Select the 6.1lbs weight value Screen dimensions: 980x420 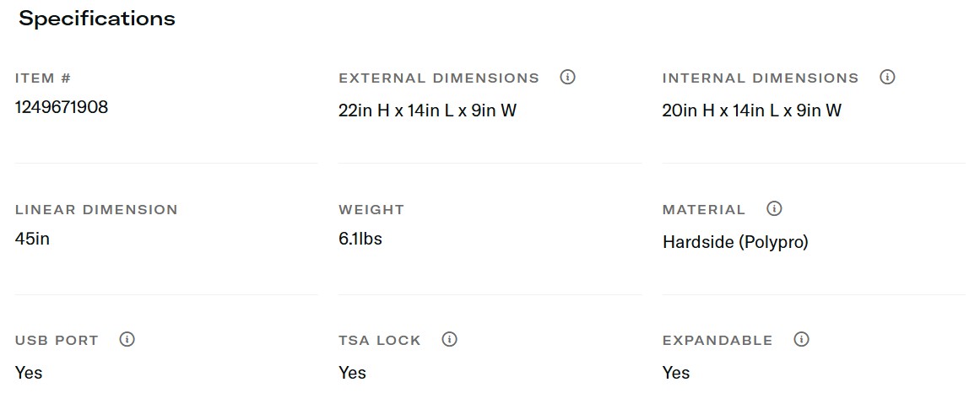point(360,239)
